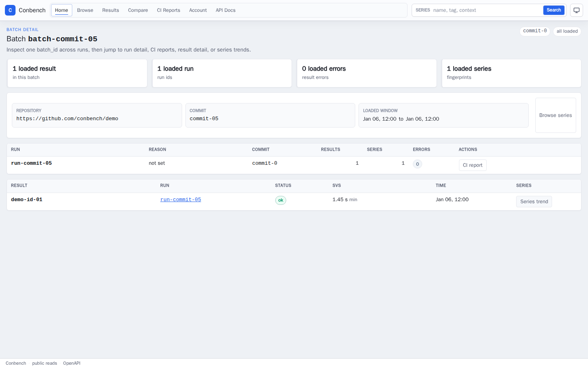Open API Docs in the navigation
588x368 pixels.
point(225,10)
